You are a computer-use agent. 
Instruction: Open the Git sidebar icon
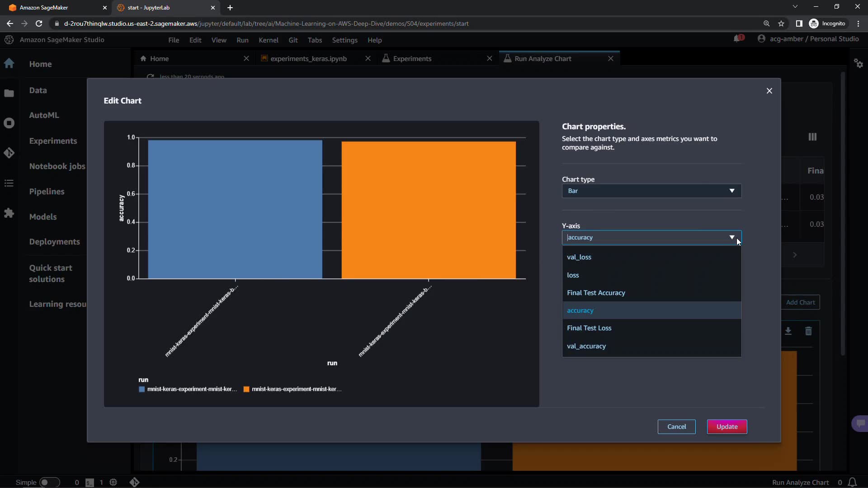coord(9,153)
